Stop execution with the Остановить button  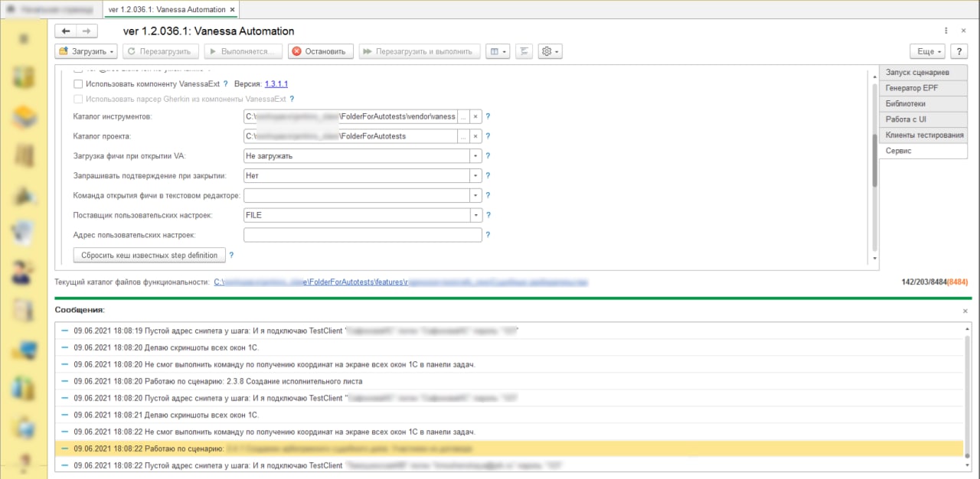pos(321,51)
